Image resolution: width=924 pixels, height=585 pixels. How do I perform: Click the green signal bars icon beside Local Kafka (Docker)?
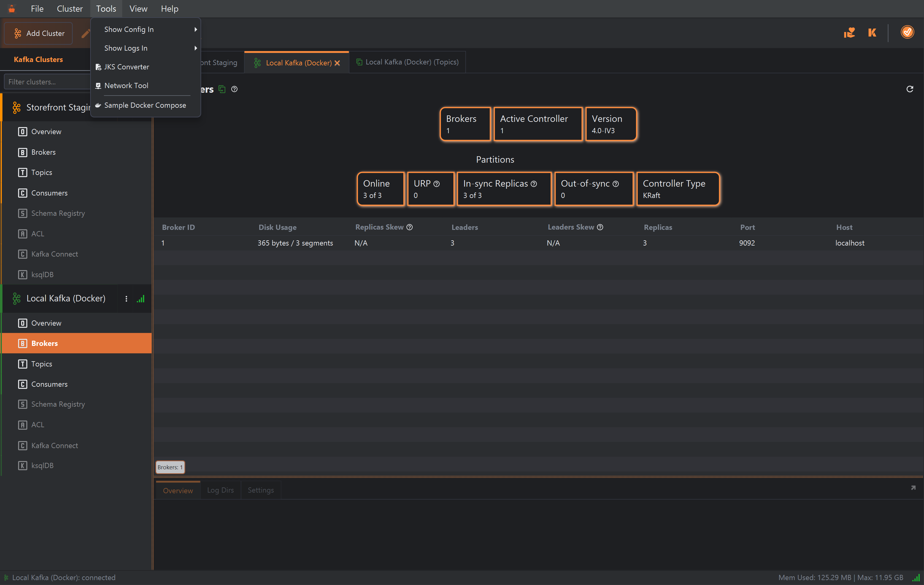pyautogui.click(x=141, y=299)
